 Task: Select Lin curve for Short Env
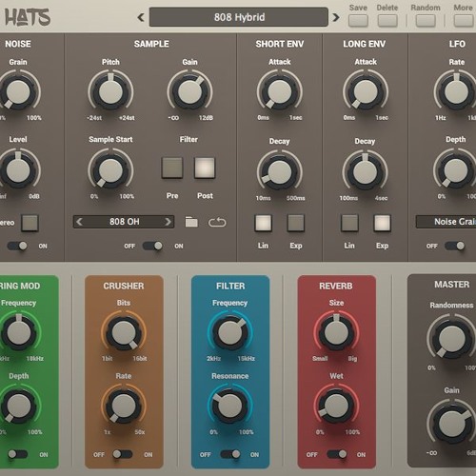(263, 223)
